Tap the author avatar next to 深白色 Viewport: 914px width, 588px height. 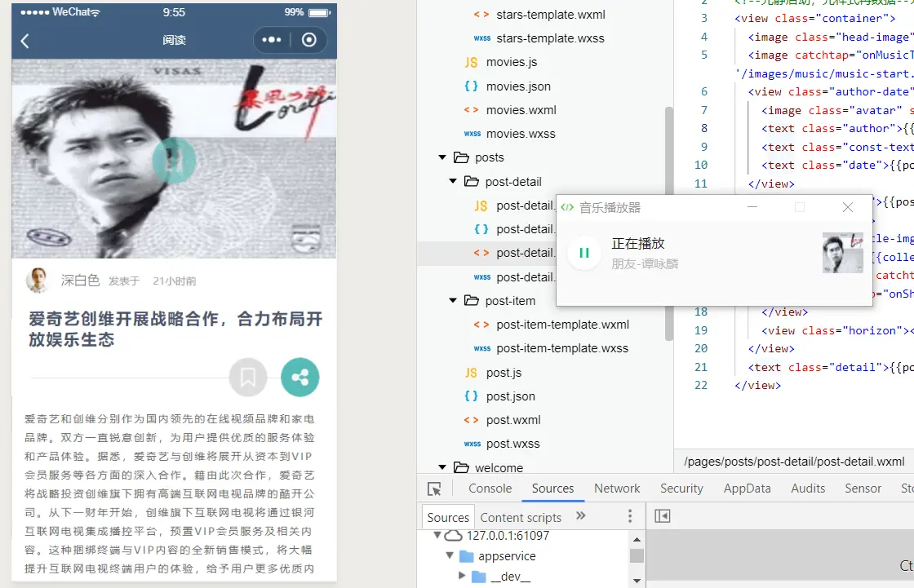pyautogui.click(x=38, y=280)
